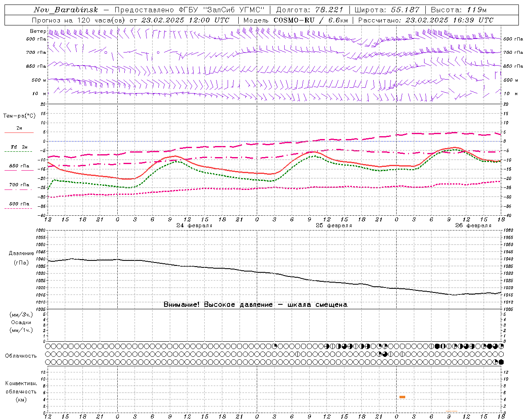Click the 'Внимание! Высокое давление' warning text
This screenshot has height=420, width=525.
tap(218, 305)
